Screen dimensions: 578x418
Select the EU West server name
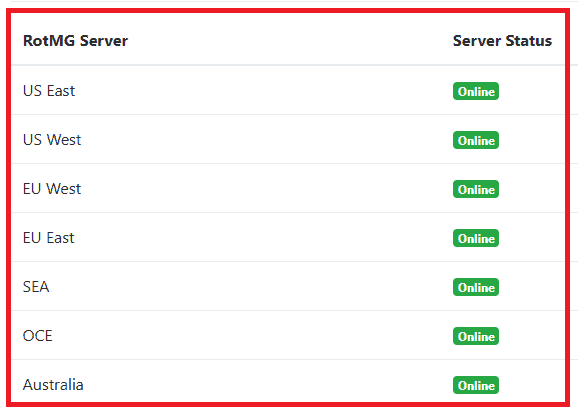point(52,189)
